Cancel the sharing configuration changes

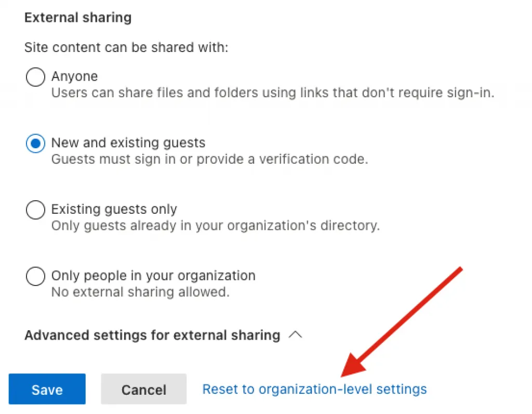[x=143, y=389]
